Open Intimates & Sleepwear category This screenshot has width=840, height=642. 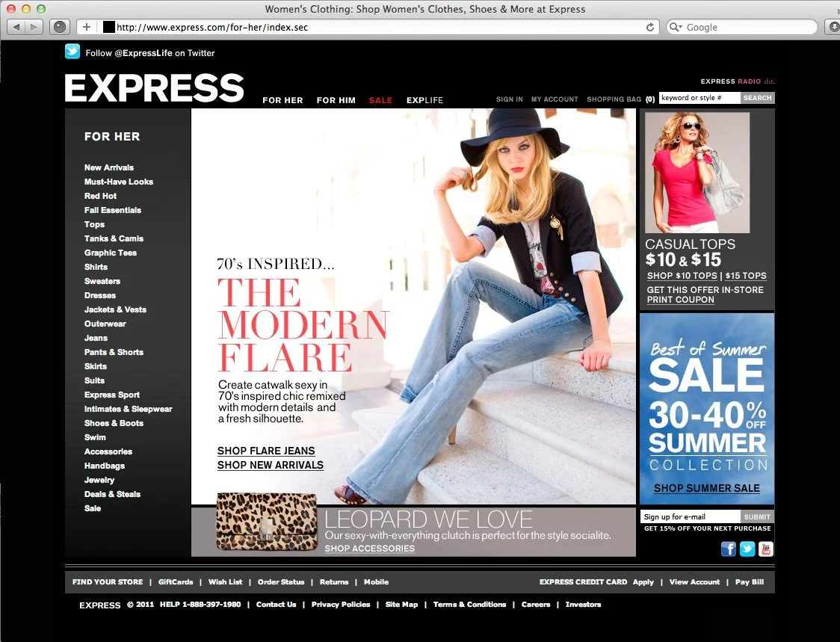(128, 409)
